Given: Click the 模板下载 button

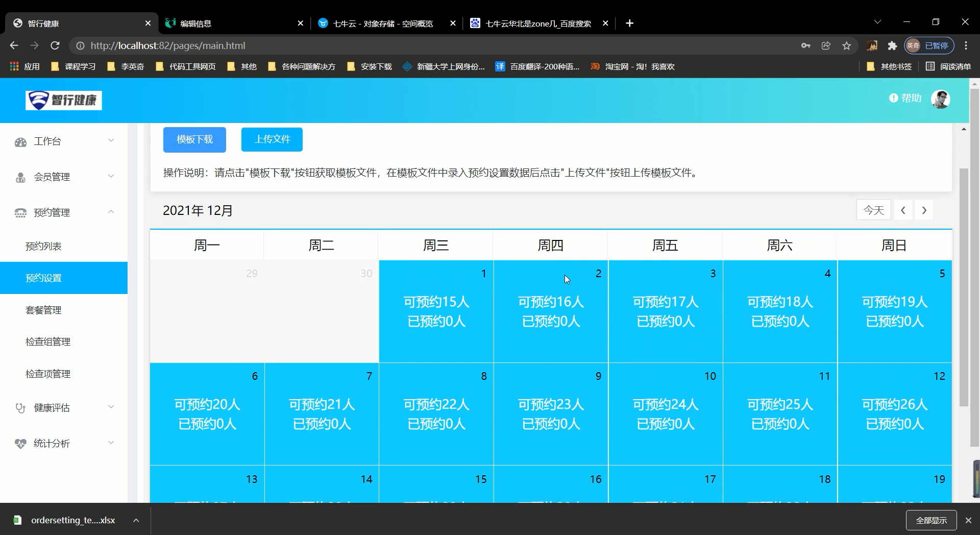Looking at the screenshot, I should coord(194,139).
